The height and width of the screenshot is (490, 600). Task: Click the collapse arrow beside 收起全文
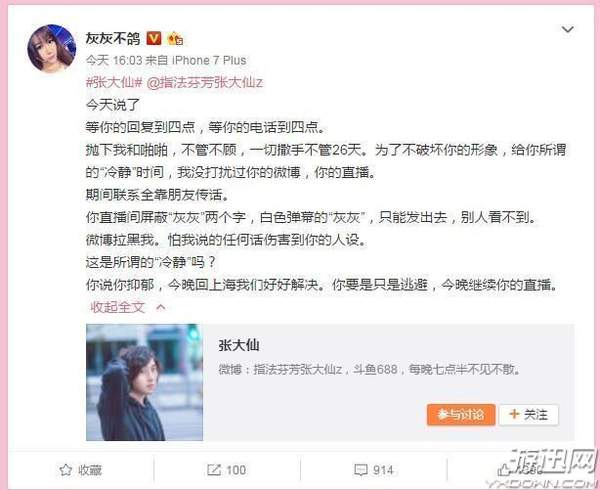click(161, 307)
